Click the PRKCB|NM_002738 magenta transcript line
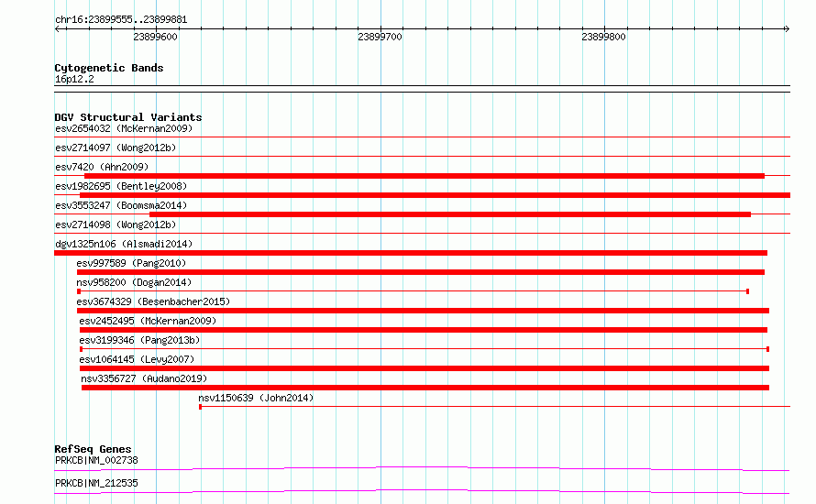The height and width of the screenshot is (504, 816). 422,468
